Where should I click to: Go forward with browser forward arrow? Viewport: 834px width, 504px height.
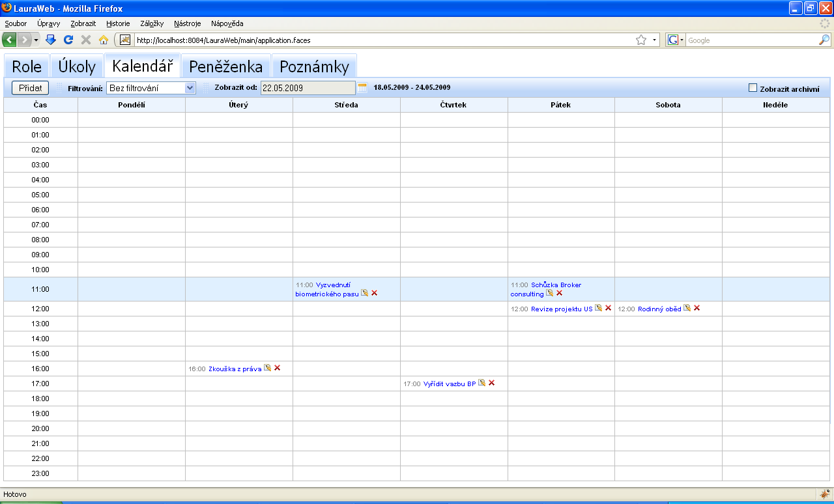[x=24, y=40]
